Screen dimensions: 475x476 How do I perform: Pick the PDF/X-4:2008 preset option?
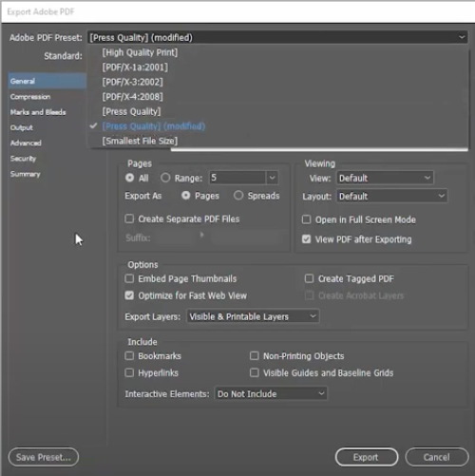coord(132,97)
